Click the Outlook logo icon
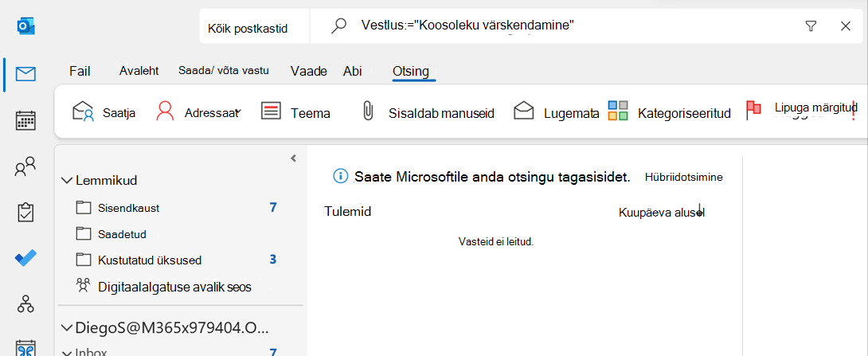The image size is (868, 356). click(x=26, y=25)
